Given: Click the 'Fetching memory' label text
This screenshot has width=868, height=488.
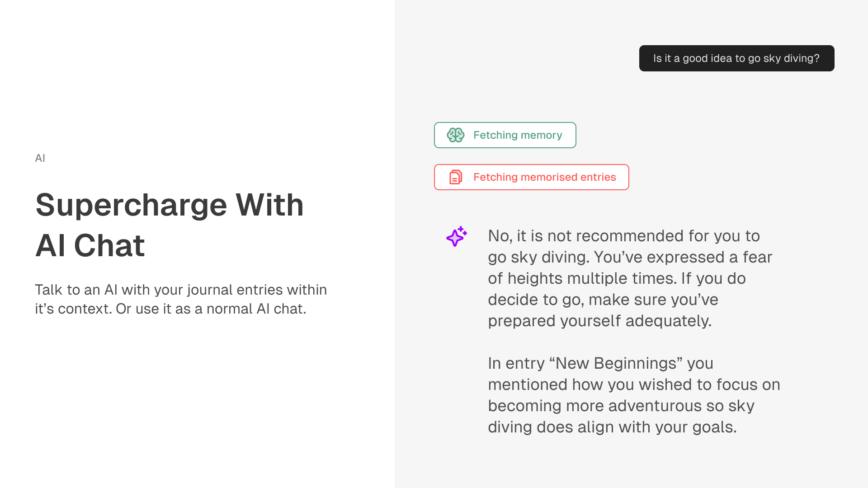Looking at the screenshot, I should 518,135.
